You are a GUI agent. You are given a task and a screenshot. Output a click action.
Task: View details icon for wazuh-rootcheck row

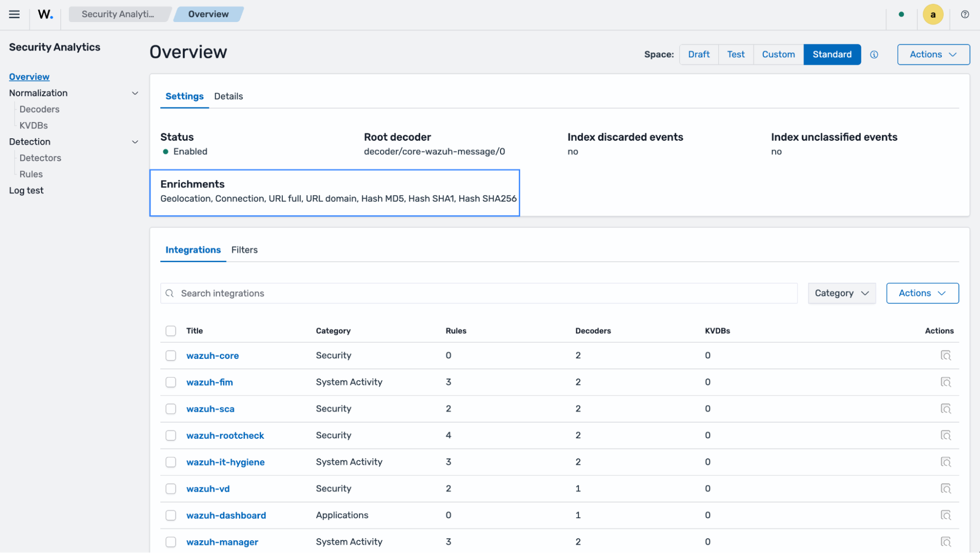coord(946,435)
